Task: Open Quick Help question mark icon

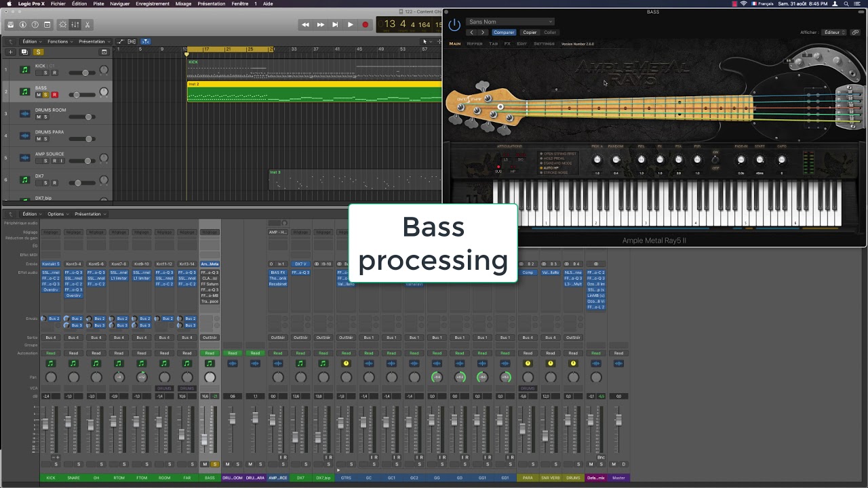Action: coord(35,24)
